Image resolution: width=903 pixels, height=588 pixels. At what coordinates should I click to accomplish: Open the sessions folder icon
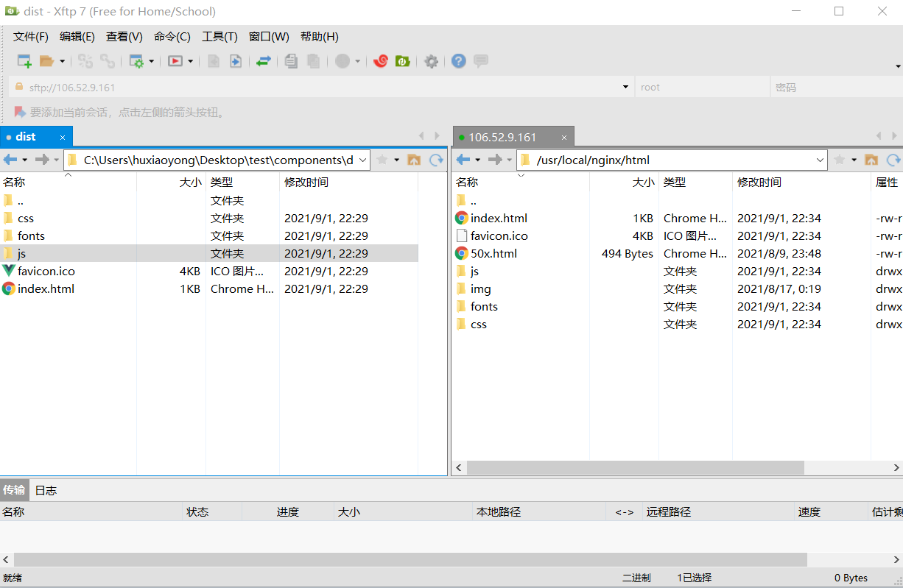pos(46,61)
